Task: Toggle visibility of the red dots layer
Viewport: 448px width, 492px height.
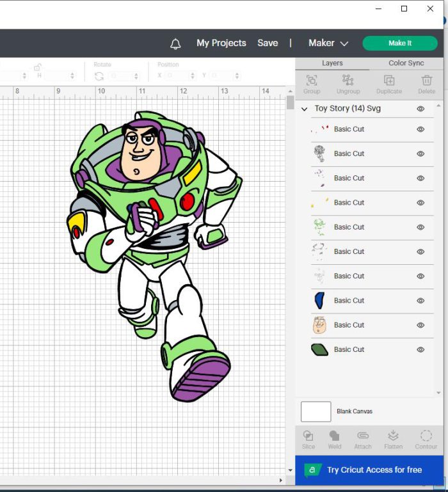Action: click(420, 129)
